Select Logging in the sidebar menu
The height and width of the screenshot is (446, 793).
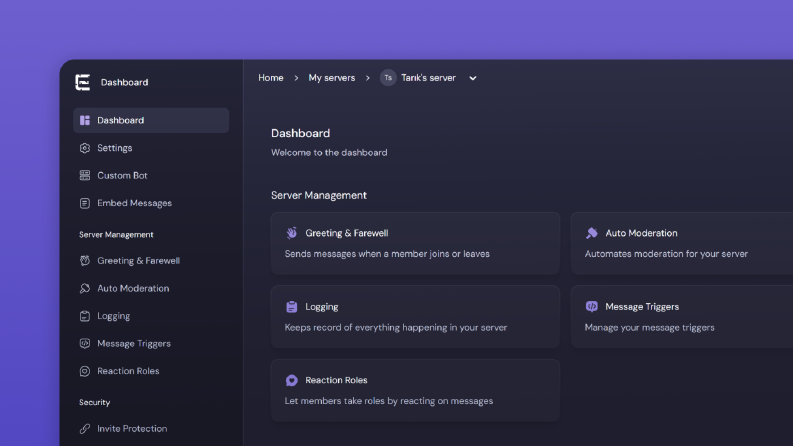(151, 316)
